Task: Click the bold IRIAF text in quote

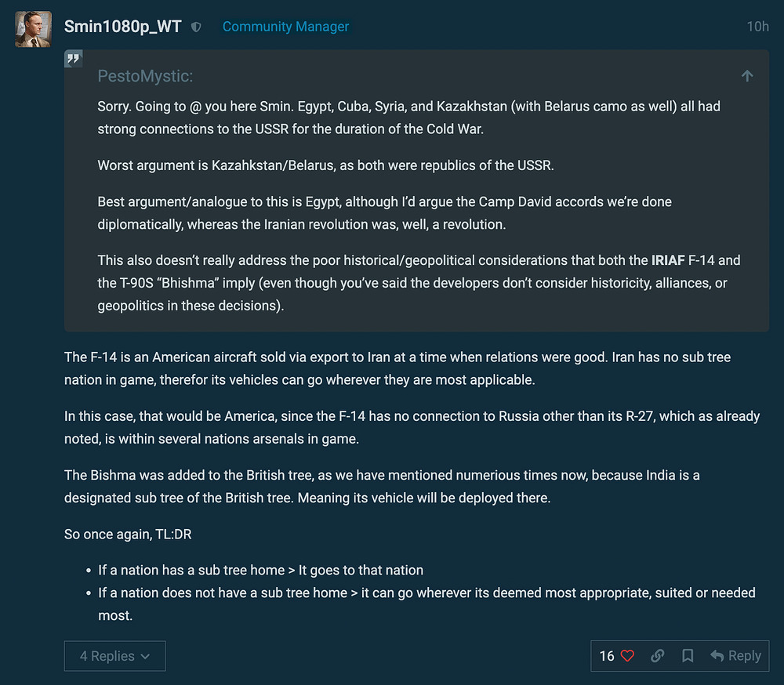Action: (667, 260)
